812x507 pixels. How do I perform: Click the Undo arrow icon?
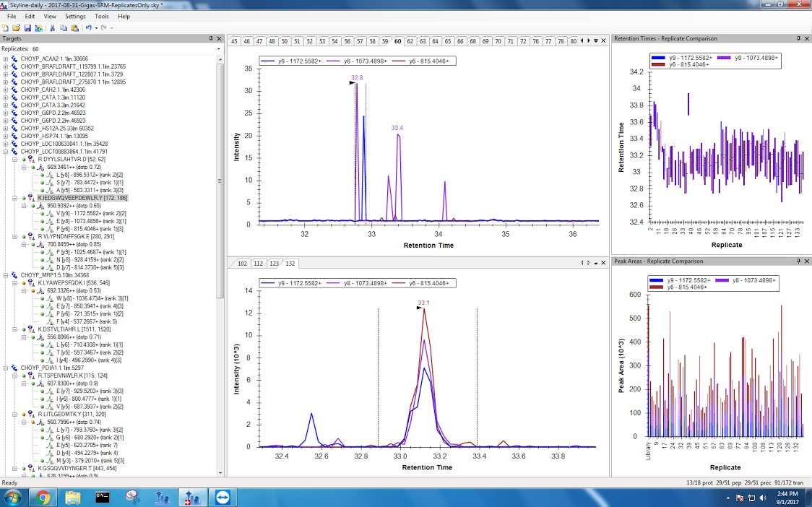point(88,27)
